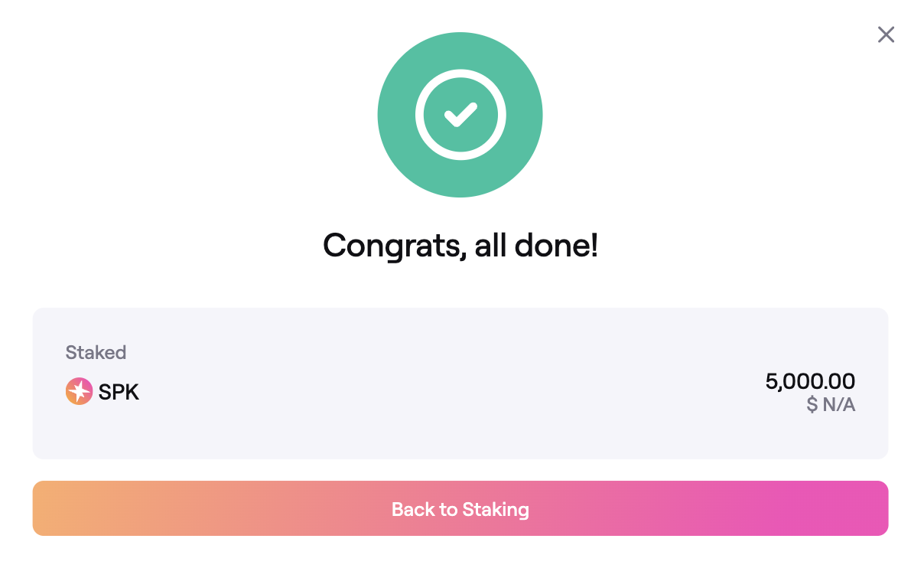924x568 pixels.
Task: Click the SPK token logo
Action: click(x=79, y=392)
